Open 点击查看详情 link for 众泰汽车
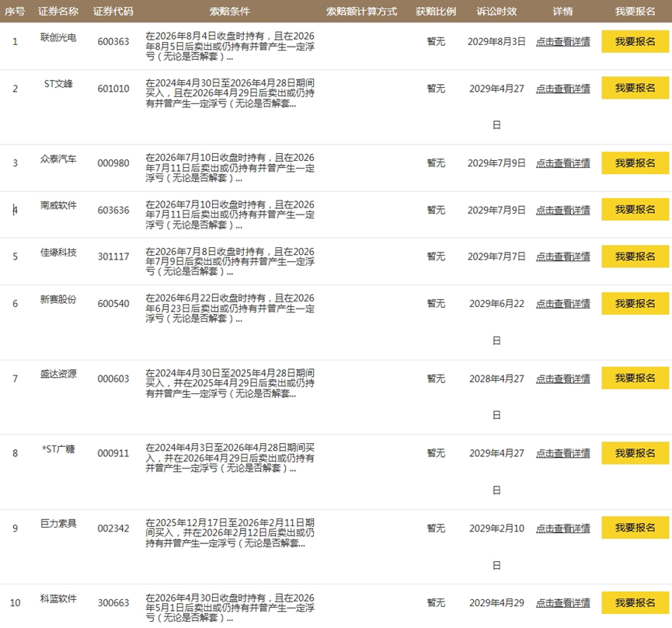The width and height of the screenshot is (672, 628). [x=562, y=163]
